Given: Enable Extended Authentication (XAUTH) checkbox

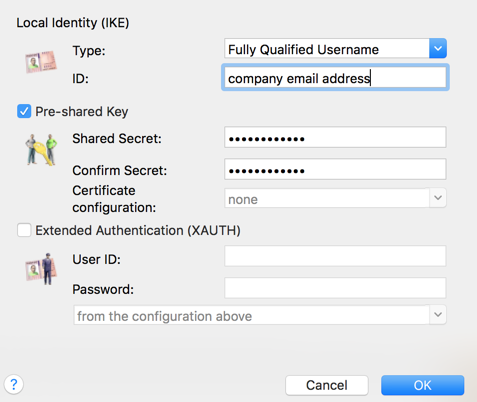Looking at the screenshot, I should click(24, 230).
